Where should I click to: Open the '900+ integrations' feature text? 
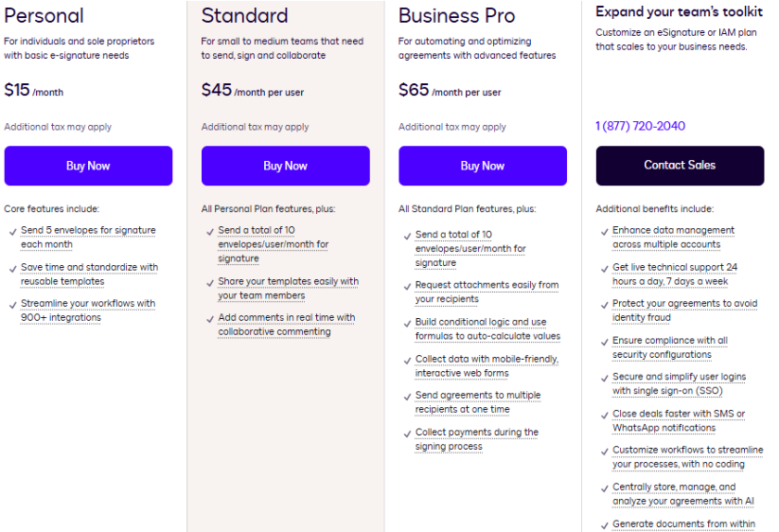pyautogui.click(x=61, y=318)
